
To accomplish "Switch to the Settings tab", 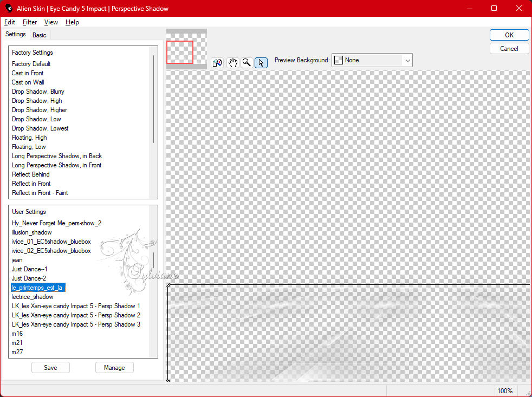I will point(15,34).
